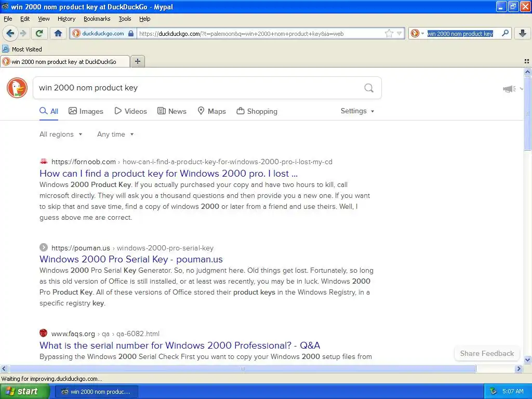Screen dimensions: 532x399
Task: Click the Share Feedback button
Action: pos(486,353)
